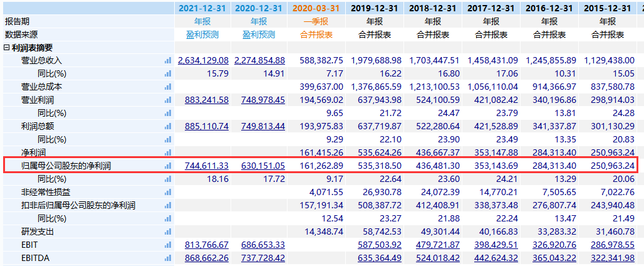This screenshot has height=266, width=644.
Task: Click chart icon next to 研发支出
Action: 167,232
